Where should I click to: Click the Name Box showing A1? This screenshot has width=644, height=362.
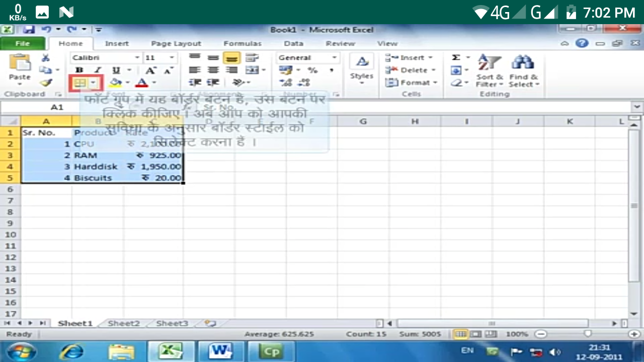click(x=57, y=107)
